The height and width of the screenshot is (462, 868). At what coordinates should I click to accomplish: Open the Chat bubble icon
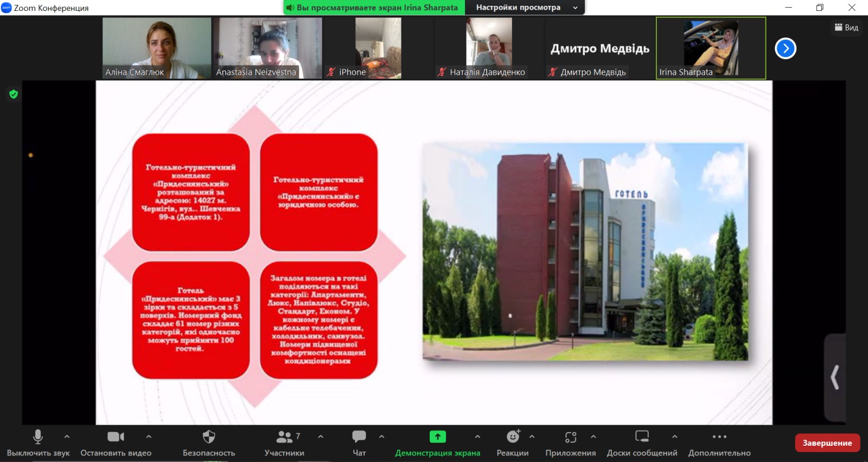click(x=359, y=437)
